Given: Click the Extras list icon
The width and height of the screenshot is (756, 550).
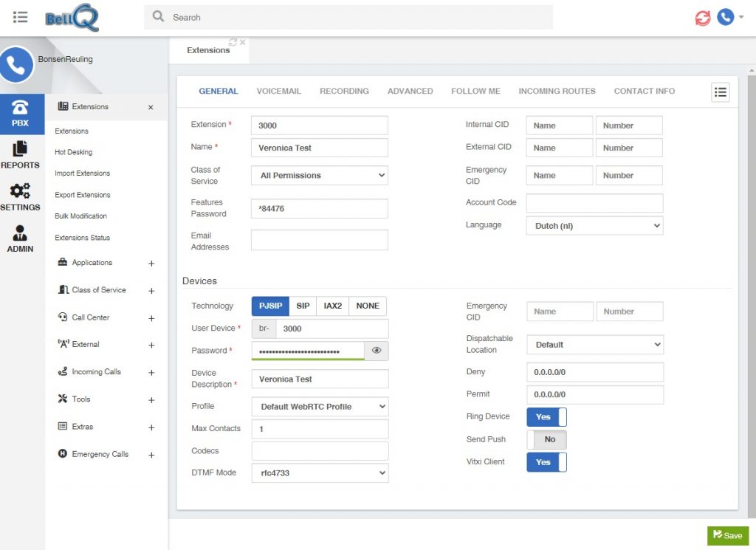Looking at the screenshot, I should (x=63, y=426).
